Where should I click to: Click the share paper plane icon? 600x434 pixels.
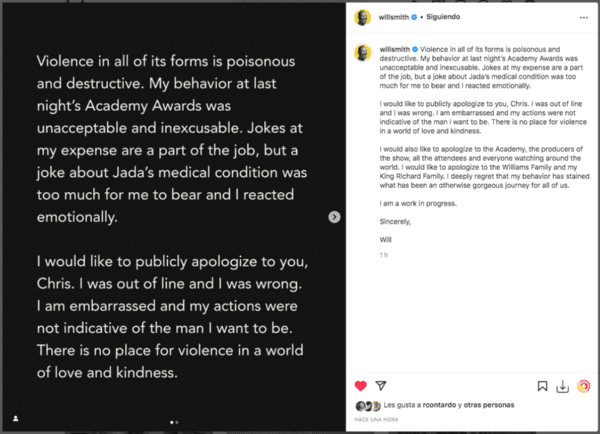pos(380,386)
